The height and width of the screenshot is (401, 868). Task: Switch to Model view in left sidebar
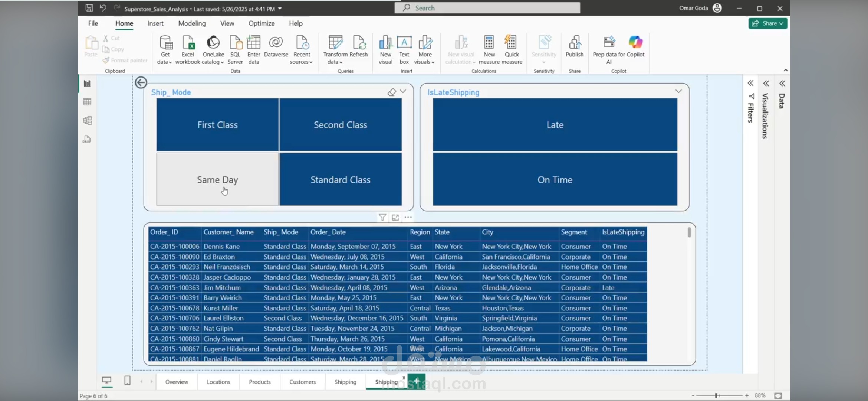pyautogui.click(x=87, y=120)
